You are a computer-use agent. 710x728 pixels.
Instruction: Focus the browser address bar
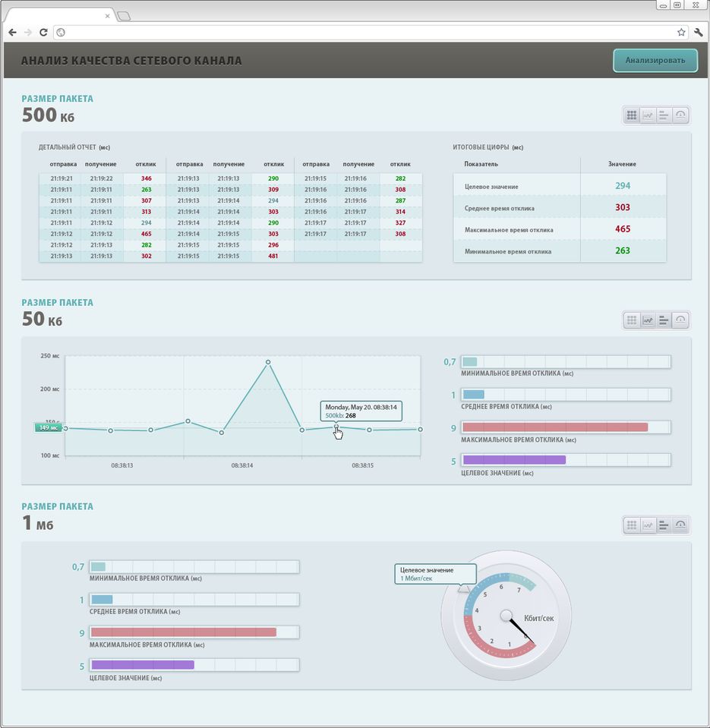click(x=369, y=32)
